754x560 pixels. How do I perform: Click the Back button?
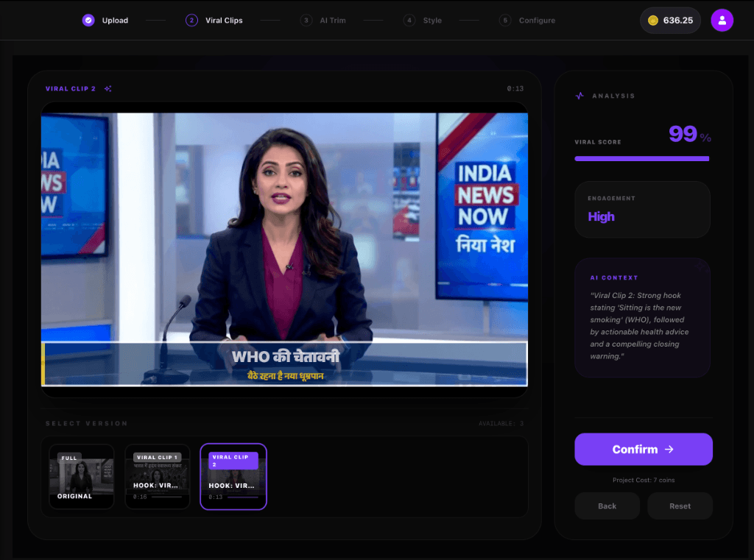[x=607, y=506]
